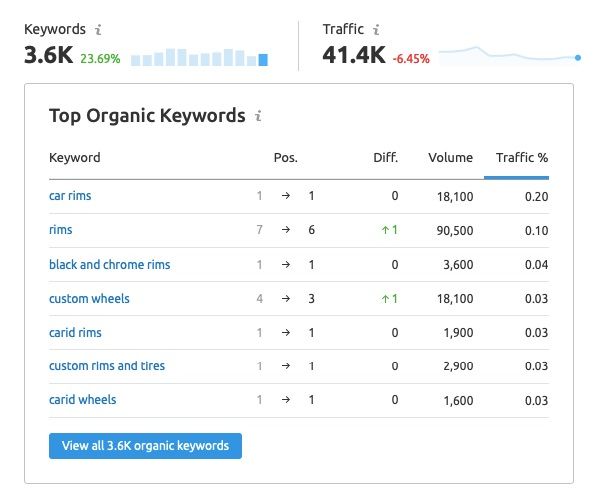Open the 'car rims' keyword link
Image resolution: width=600 pixels, height=502 pixels.
click(x=70, y=196)
